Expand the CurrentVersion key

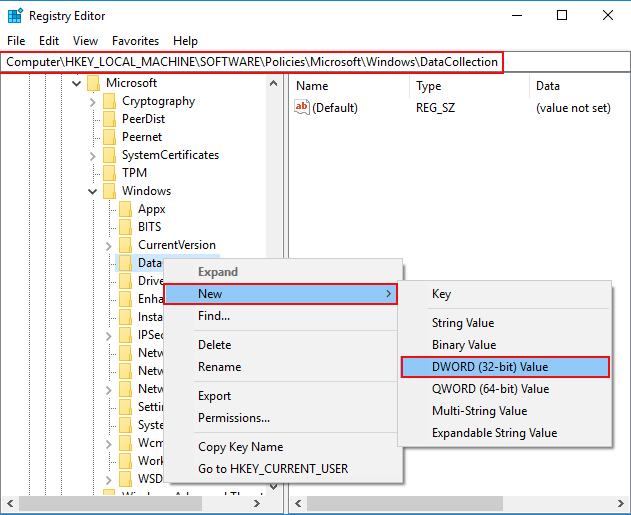tap(109, 245)
